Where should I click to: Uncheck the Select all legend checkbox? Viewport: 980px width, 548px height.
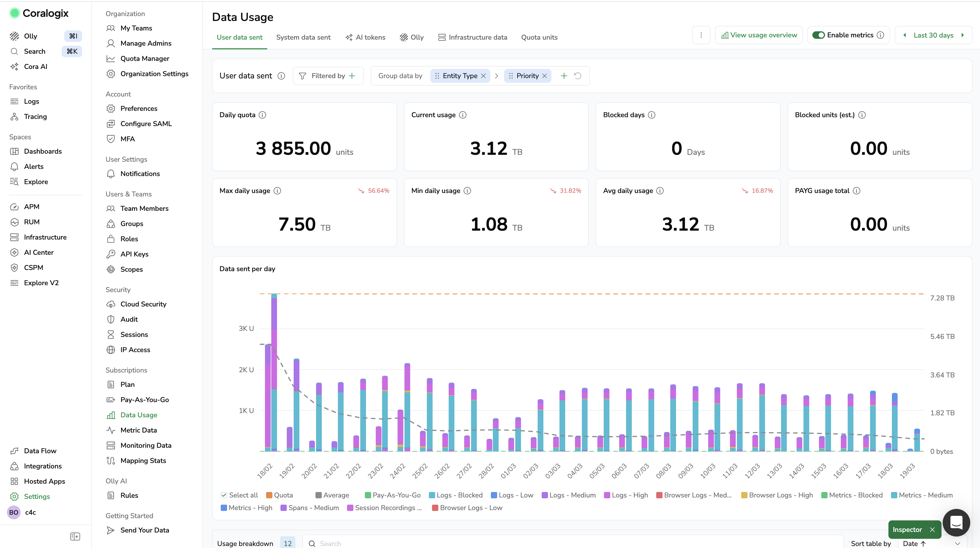pos(224,495)
